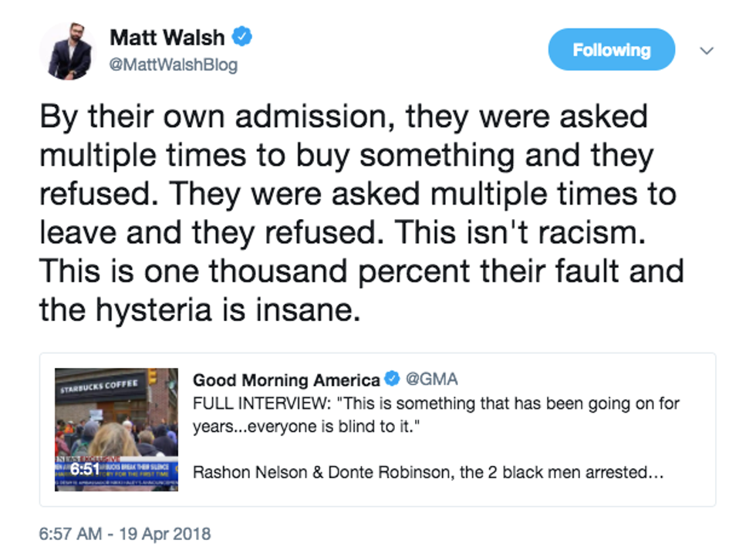The width and height of the screenshot is (756, 560).
Task: Click the "the hysteria is insane" closing line
Action: [x=199, y=310]
